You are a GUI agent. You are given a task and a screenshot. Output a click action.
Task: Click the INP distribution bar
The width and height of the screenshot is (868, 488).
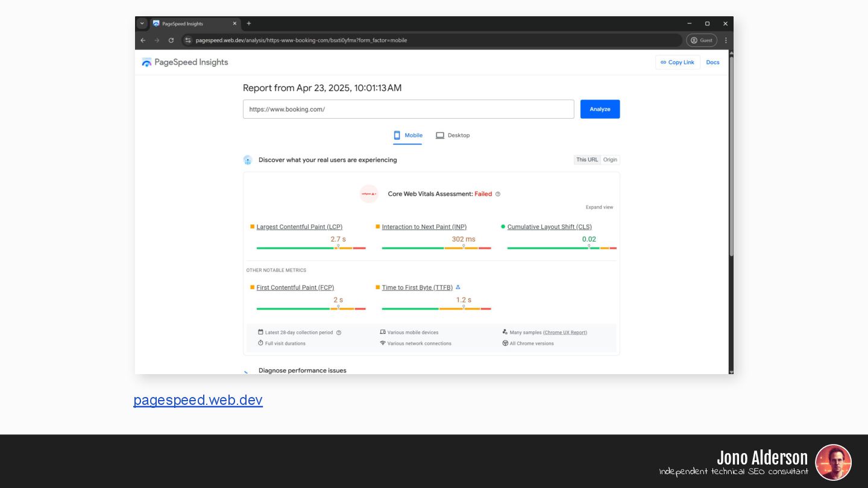tap(436, 248)
